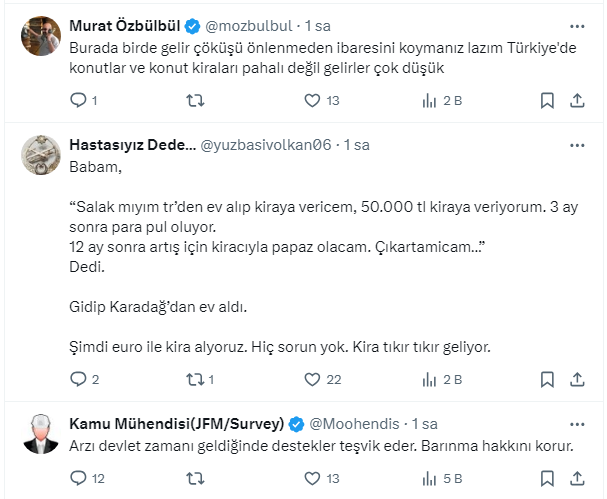Screen dimensions: 607x499
Task: Reply to Murat Özbülbül's tweet
Action: click(x=79, y=100)
